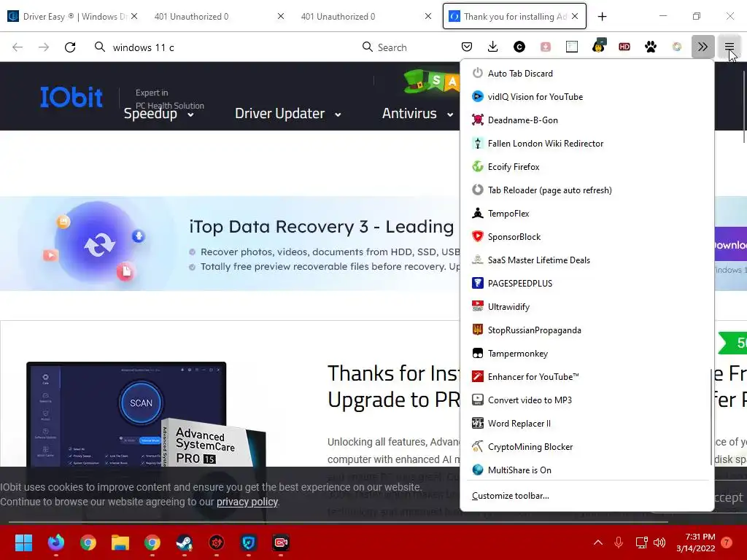This screenshot has height=560, width=747.
Task: Collapse the toolbar overflow chevron
Action: tap(703, 47)
